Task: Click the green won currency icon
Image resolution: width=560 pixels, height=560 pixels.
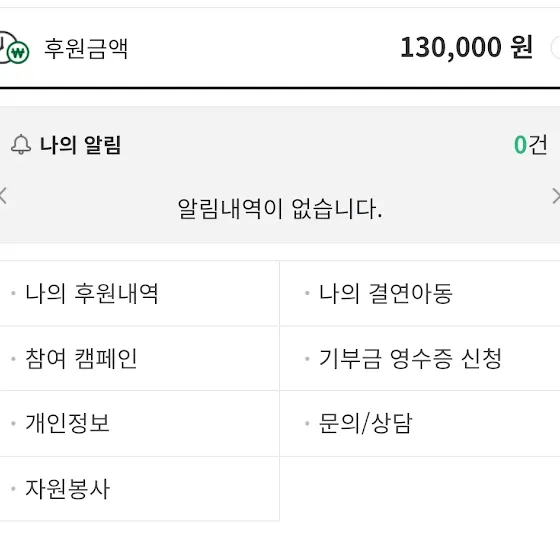Action: coord(18,53)
